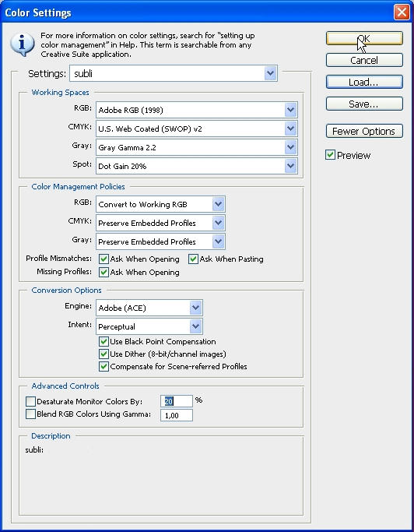
Task: Open the Spot Dot Gain dropdown
Action: (197, 166)
